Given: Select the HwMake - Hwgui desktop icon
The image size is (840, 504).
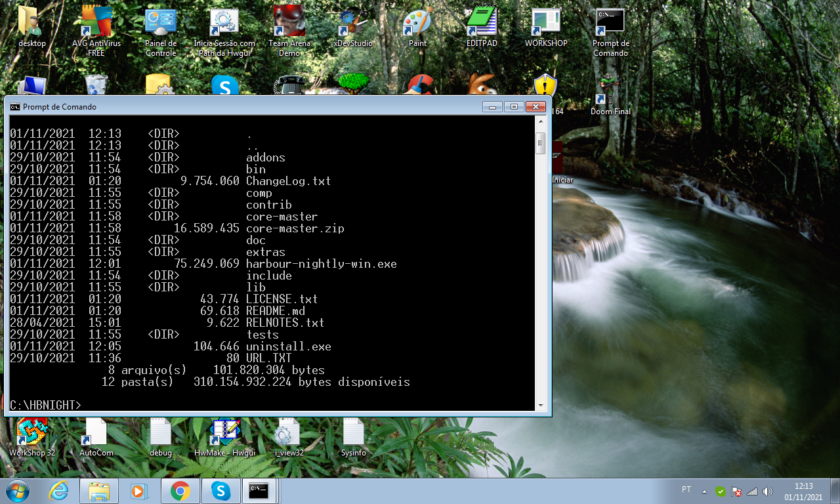Looking at the screenshot, I should tap(224, 434).
